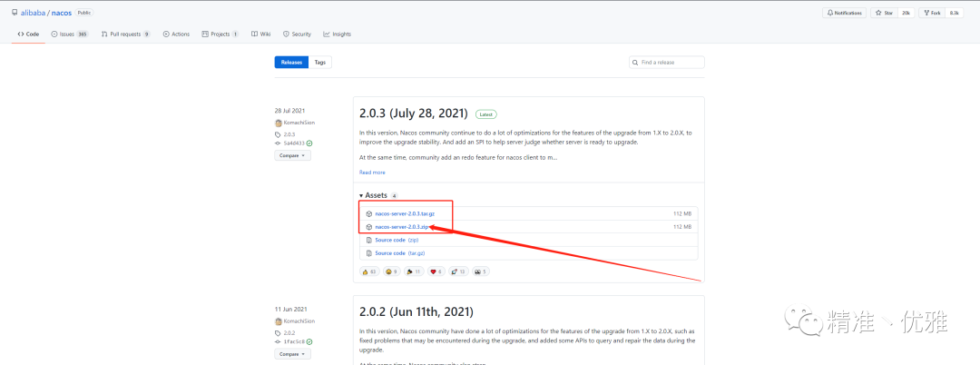Click Read more in the 2.0.3 notes
This screenshot has height=365, width=980.
[x=372, y=173]
